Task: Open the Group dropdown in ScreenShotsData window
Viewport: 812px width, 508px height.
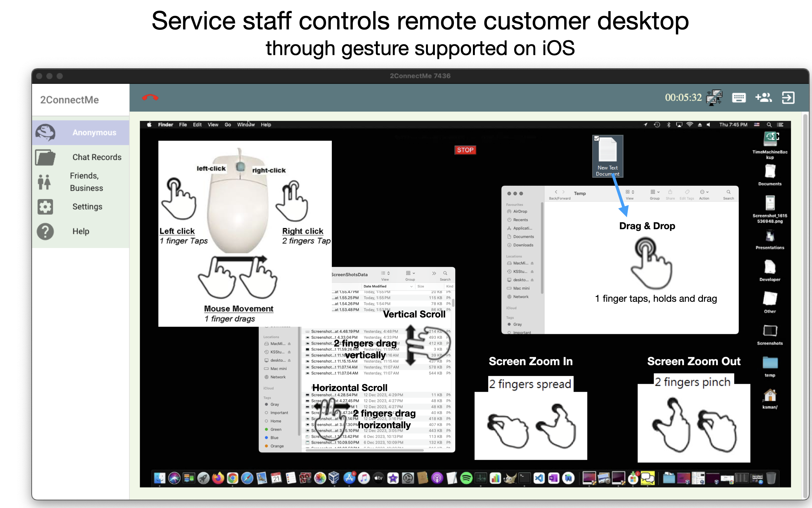Action: [410, 276]
